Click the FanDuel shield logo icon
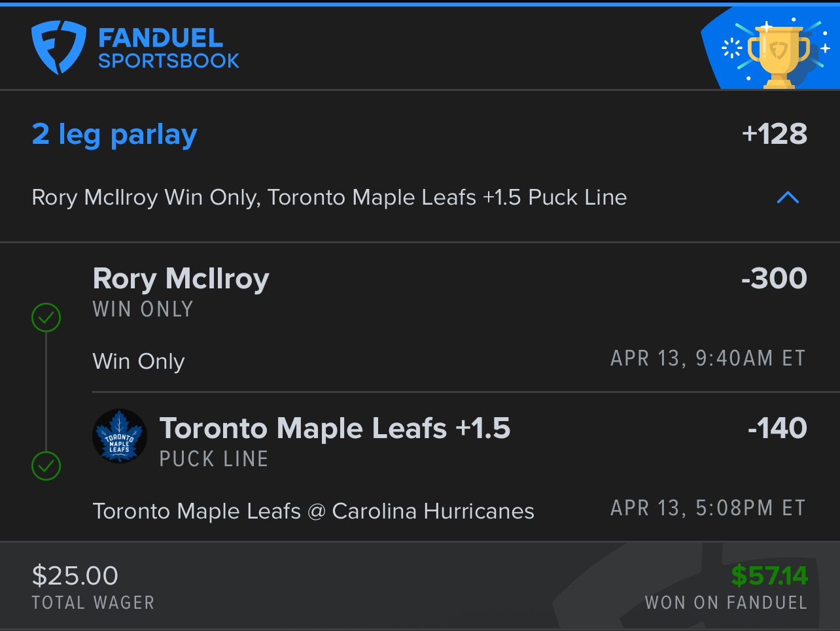Screen dimensions: 840x631 (58, 48)
